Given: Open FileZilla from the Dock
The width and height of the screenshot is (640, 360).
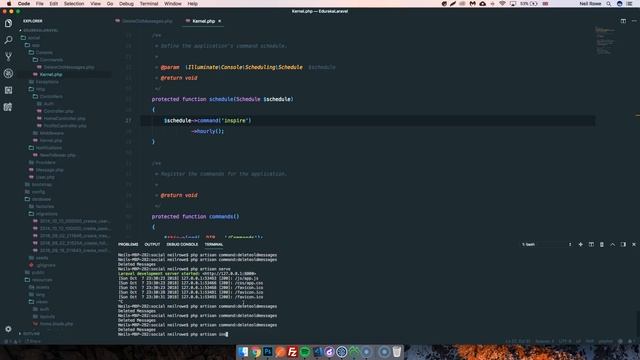Looking at the screenshot, I should pyautogui.click(x=292, y=352).
